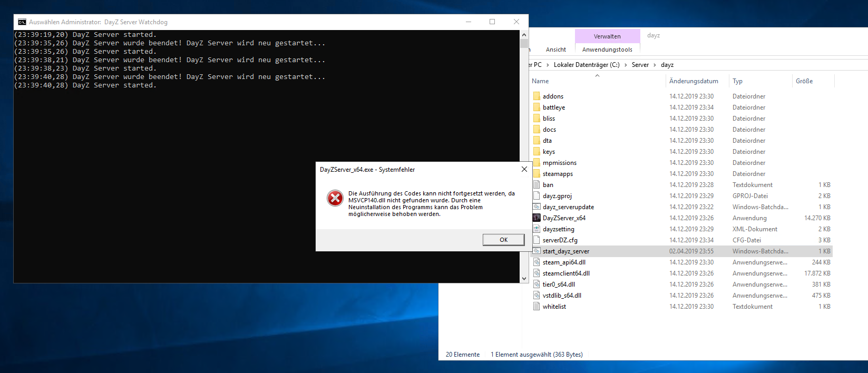This screenshot has width=868, height=373.
Task: Click the DayZServer_x64 application icon
Action: pos(537,218)
